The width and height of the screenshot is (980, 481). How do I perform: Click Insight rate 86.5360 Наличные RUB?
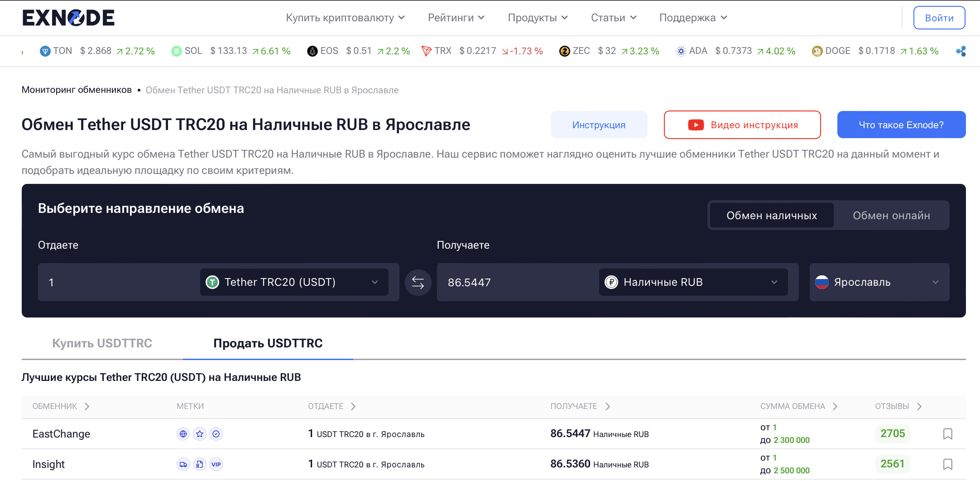pos(600,464)
